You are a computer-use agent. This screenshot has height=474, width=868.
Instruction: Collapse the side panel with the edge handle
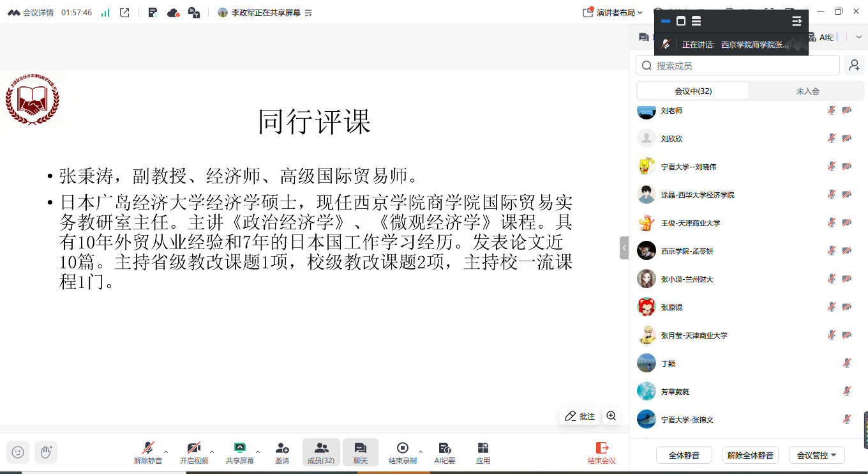point(624,248)
